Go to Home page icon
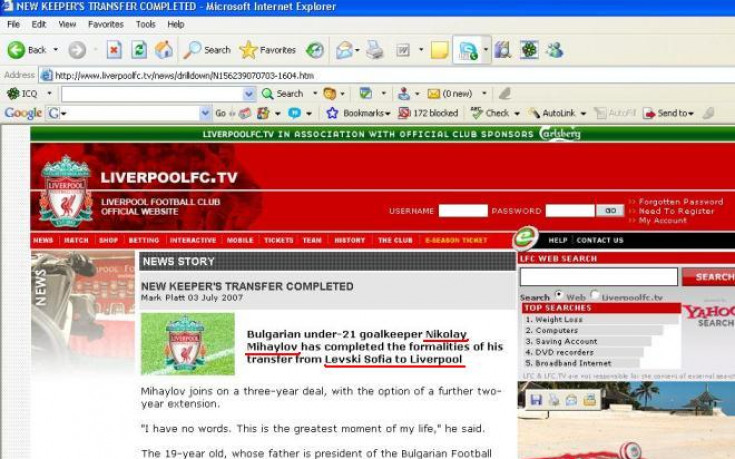Screen dimensions: 735x459 164,50
